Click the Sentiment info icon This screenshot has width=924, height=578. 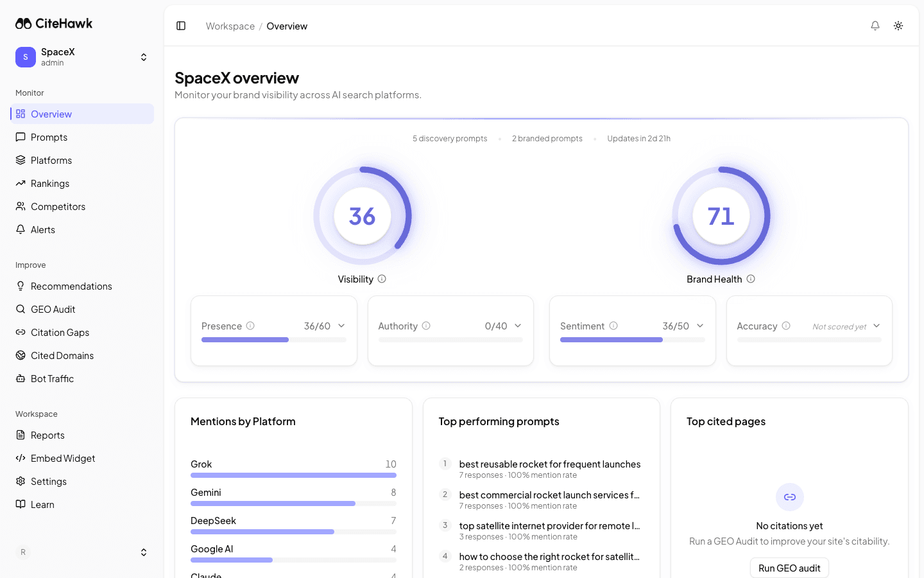pos(613,326)
